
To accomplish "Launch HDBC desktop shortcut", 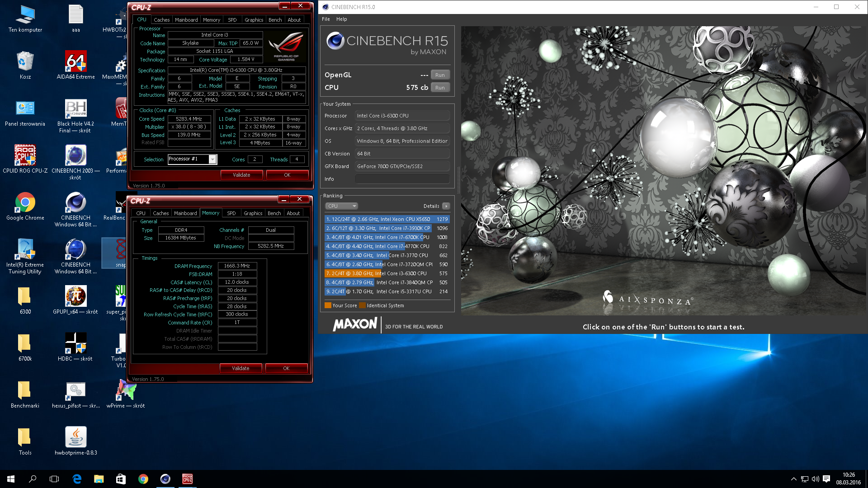I will (x=75, y=347).
